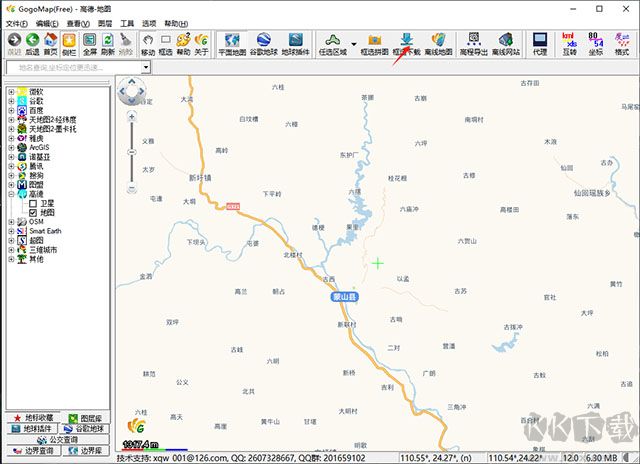640x464 pixels.
Task: Click the 公交查询 button
Action: click(58, 440)
